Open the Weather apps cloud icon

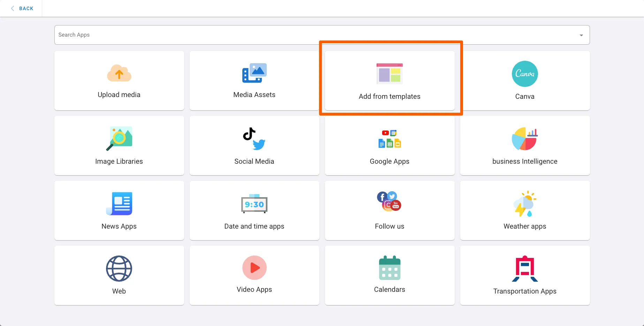tap(525, 203)
